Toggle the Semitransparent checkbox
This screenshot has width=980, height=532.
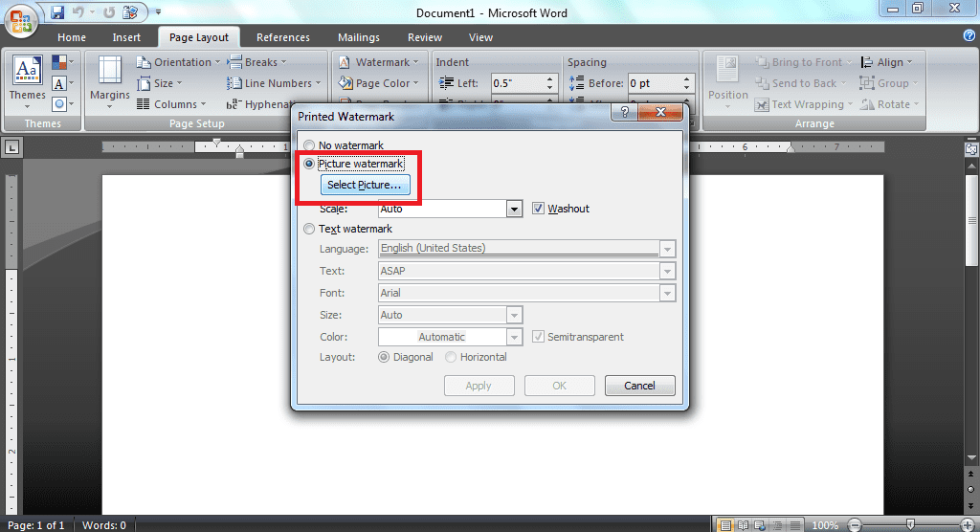click(x=538, y=337)
